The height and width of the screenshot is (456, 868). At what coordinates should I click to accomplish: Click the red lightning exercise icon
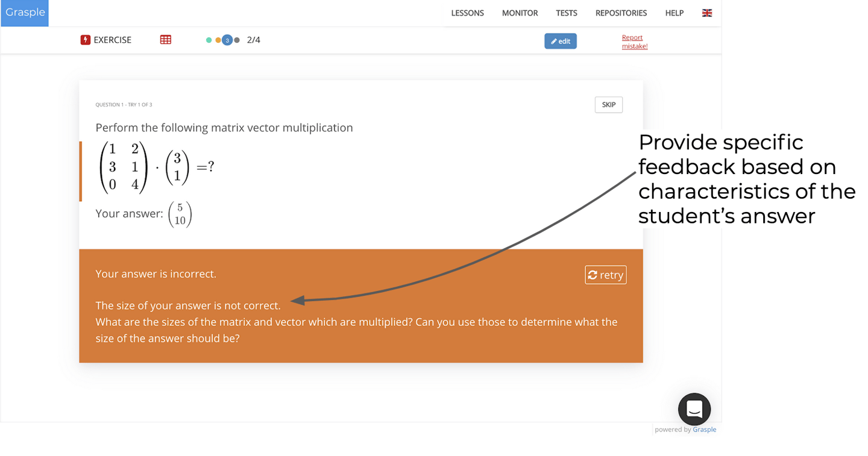point(86,40)
